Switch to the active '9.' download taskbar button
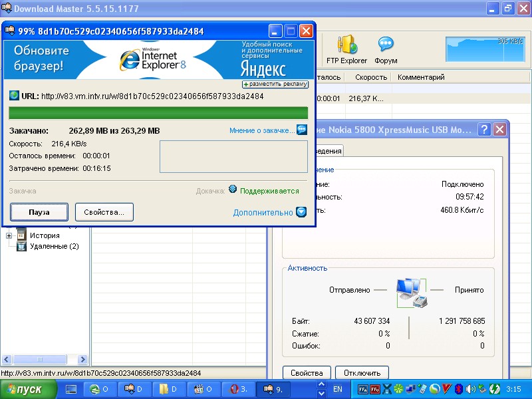Viewport: 532px width, 399px height. coord(273,389)
